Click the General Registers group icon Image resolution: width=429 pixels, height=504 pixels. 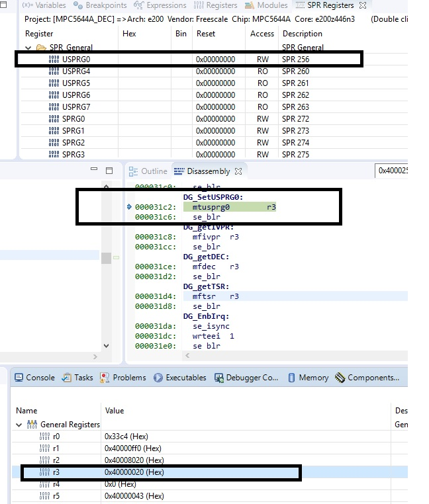click(32, 424)
